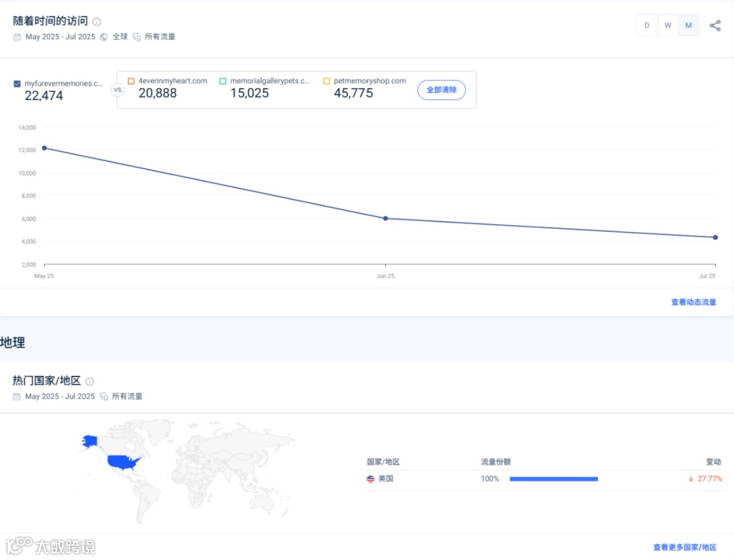Image resolution: width=734 pixels, height=560 pixels.
Task: Open 查看更多国家/地区 link
Action: click(684, 547)
